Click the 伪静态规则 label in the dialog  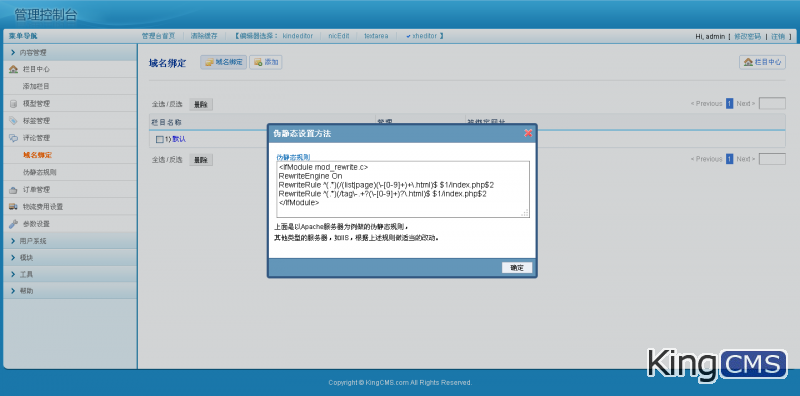click(x=293, y=157)
